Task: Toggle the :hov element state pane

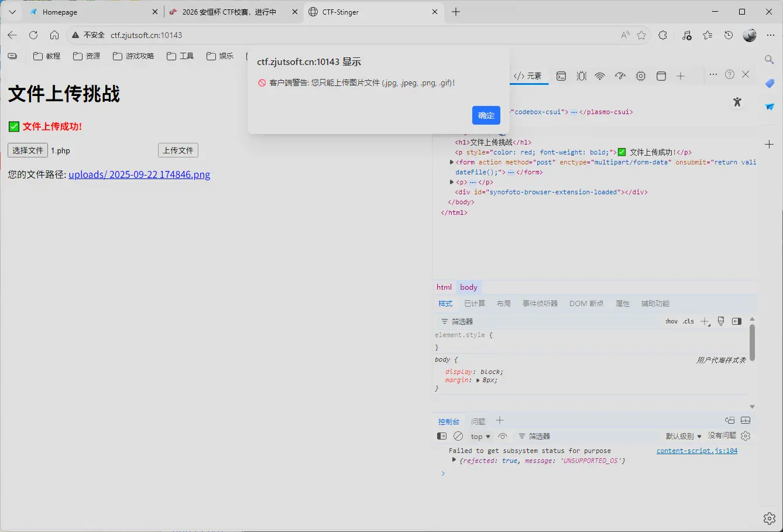Action: click(x=671, y=321)
